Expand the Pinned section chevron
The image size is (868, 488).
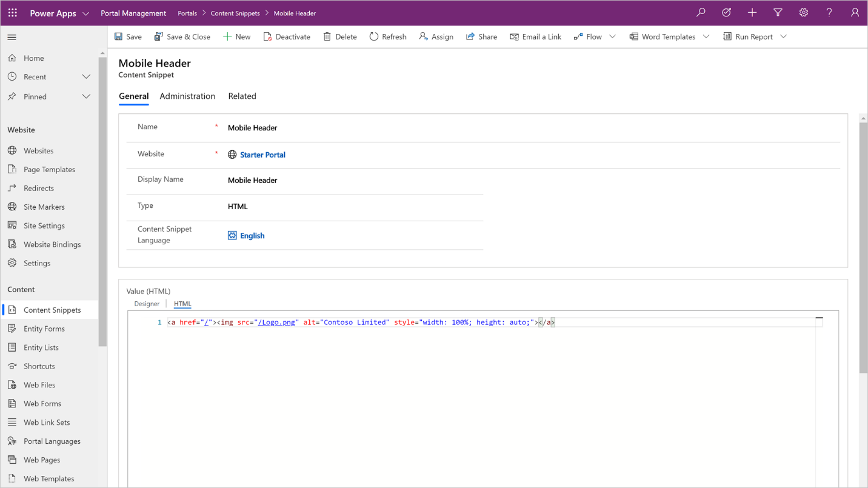pos(86,96)
